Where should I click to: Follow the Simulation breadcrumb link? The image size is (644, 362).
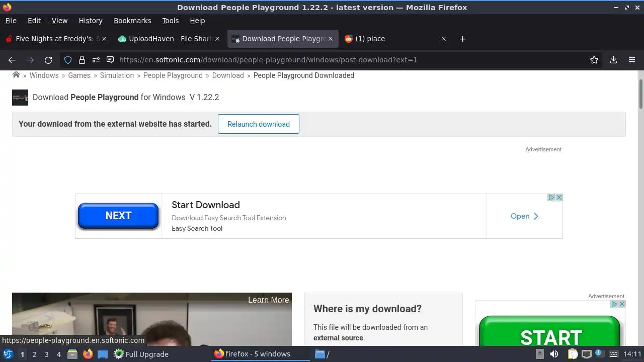117,75
